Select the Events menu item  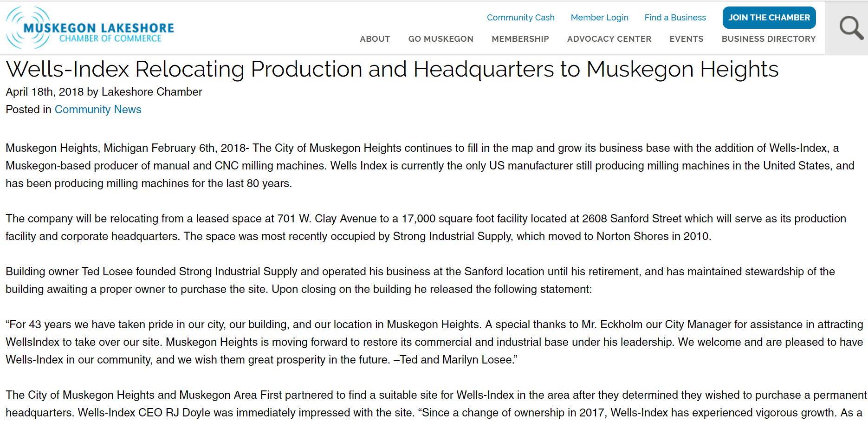tap(686, 39)
